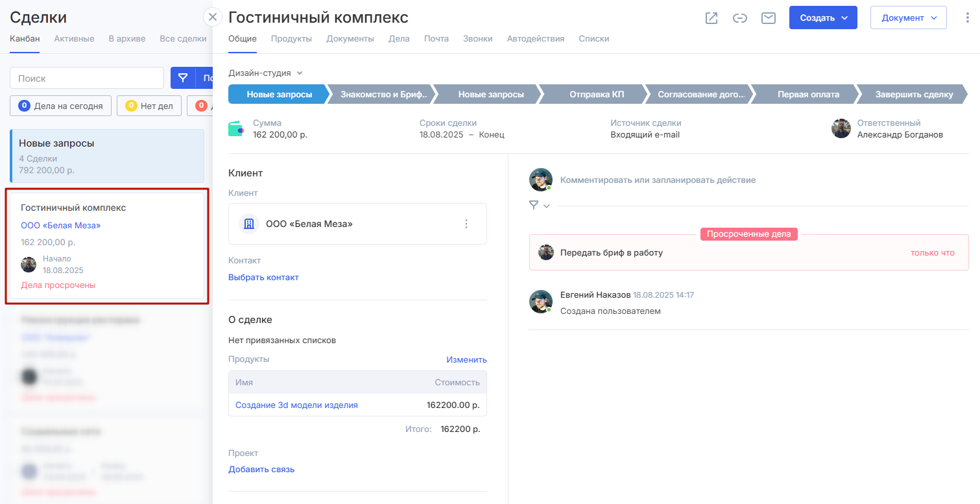
Task: Click 'Выбрать контакт' link
Action: coord(263,278)
